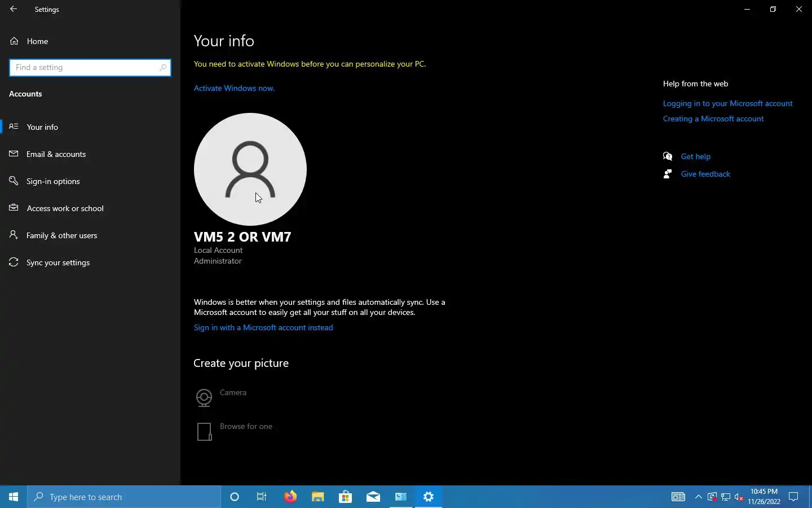Open the taskbar clock showing 10:45 PM
Viewport: 812px width, 508px height.
pos(764,497)
